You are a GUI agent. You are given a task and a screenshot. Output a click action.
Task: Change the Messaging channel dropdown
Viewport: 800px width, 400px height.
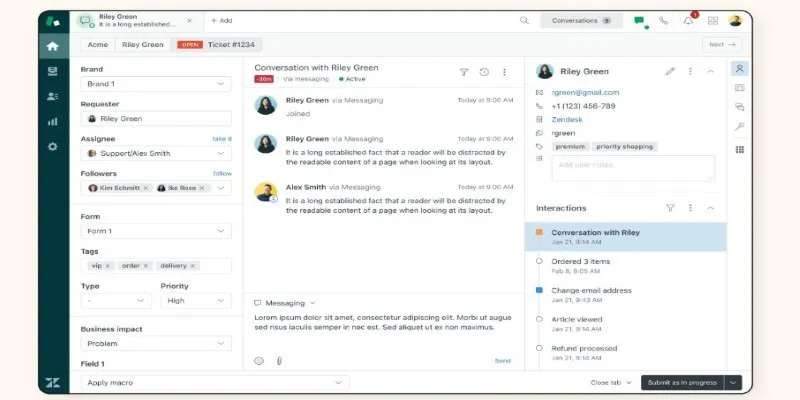(x=285, y=303)
